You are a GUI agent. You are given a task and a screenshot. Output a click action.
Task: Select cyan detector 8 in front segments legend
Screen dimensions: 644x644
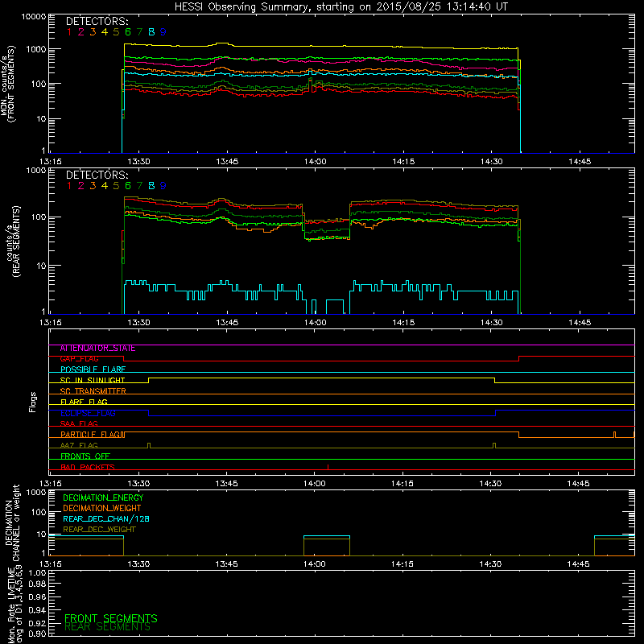[151, 32]
